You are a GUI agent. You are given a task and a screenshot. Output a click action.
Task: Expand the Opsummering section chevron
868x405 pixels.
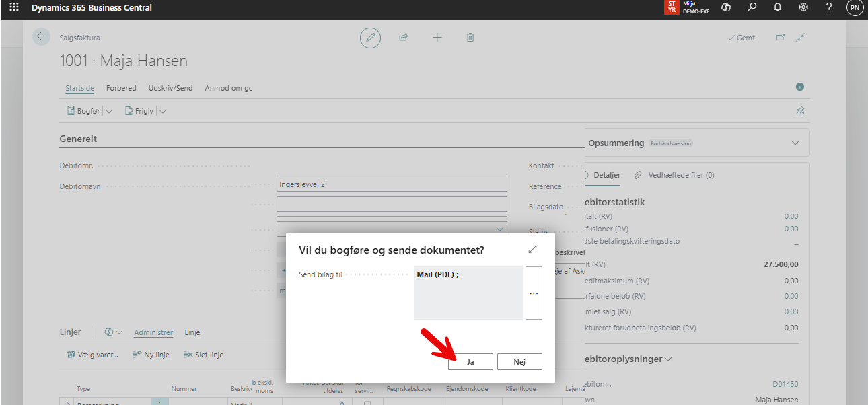(795, 143)
